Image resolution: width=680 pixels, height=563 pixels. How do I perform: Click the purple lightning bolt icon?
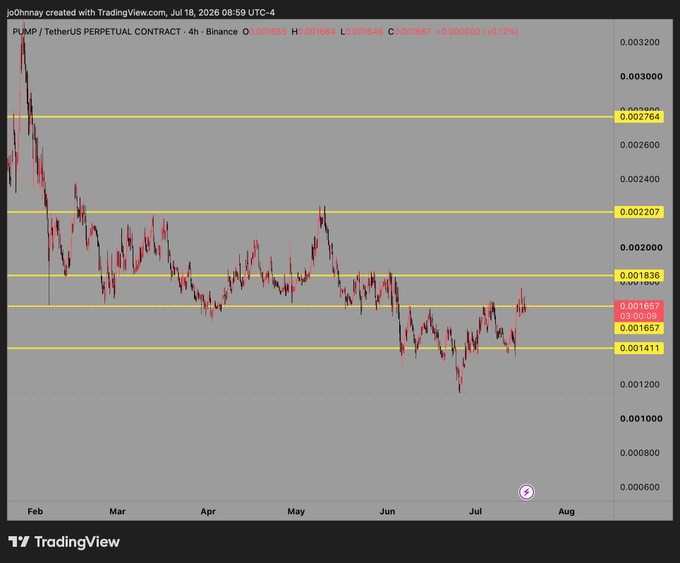point(526,492)
